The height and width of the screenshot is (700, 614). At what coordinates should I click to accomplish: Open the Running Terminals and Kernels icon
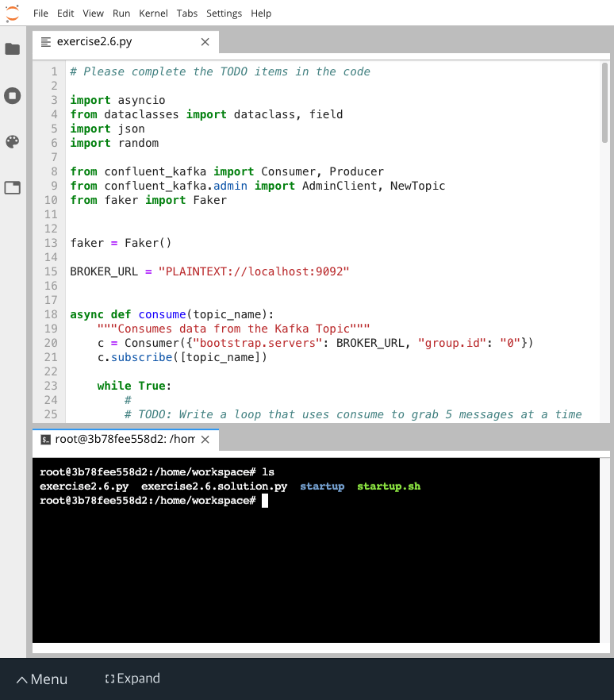pyautogui.click(x=13, y=95)
